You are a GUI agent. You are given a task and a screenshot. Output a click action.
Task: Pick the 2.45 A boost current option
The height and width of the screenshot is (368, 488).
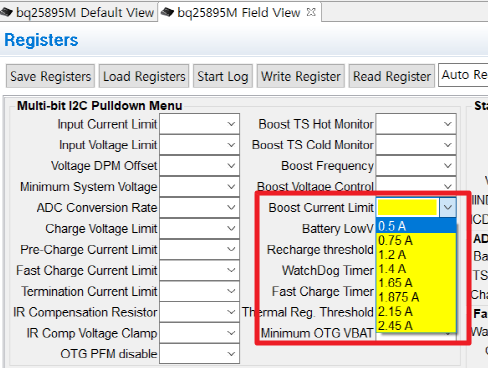click(416, 325)
